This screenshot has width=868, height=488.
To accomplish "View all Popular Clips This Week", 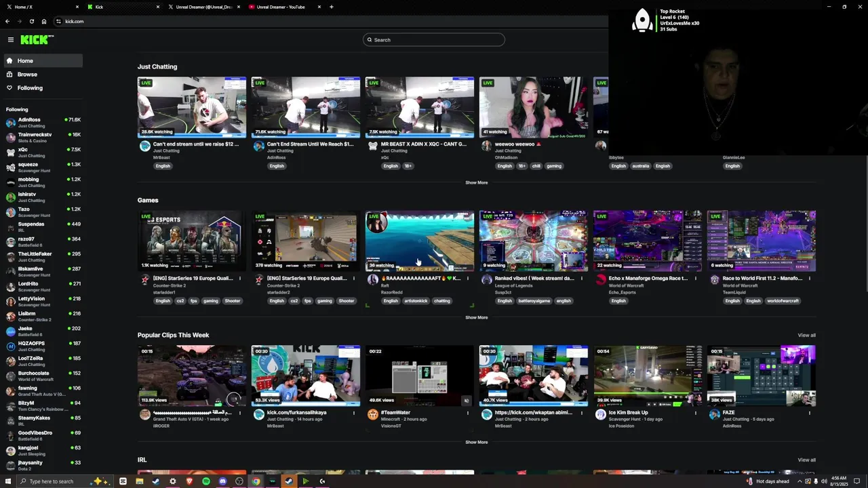I will click(806, 335).
